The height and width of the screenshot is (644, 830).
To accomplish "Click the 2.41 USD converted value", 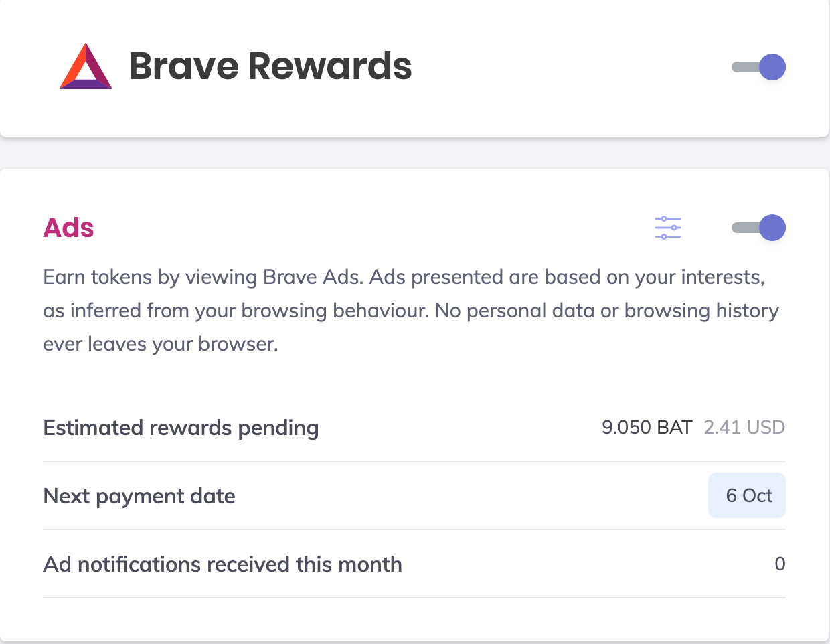I will (744, 427).
